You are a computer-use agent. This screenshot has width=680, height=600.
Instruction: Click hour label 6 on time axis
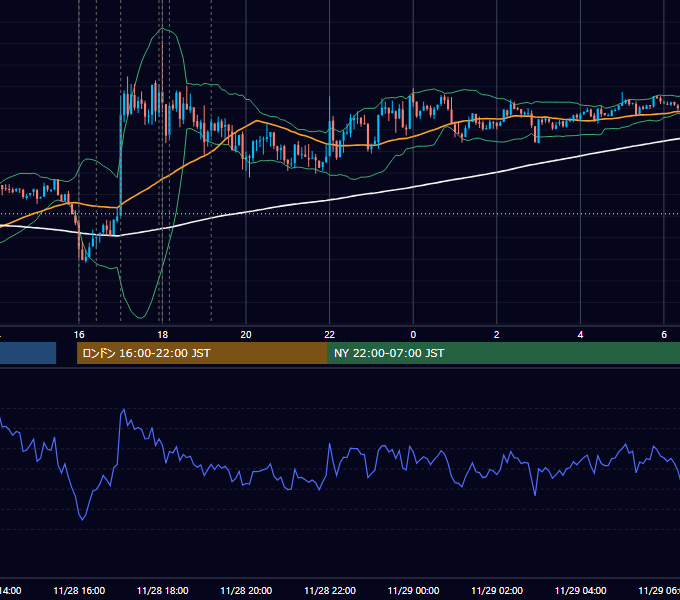coord(664,335)
